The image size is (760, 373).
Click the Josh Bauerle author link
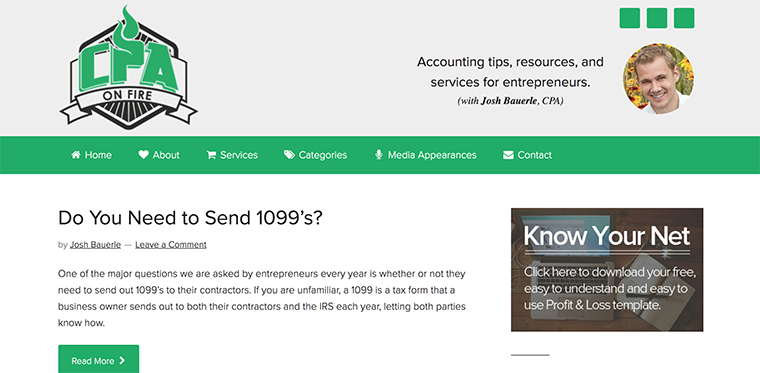click(95, 245)
